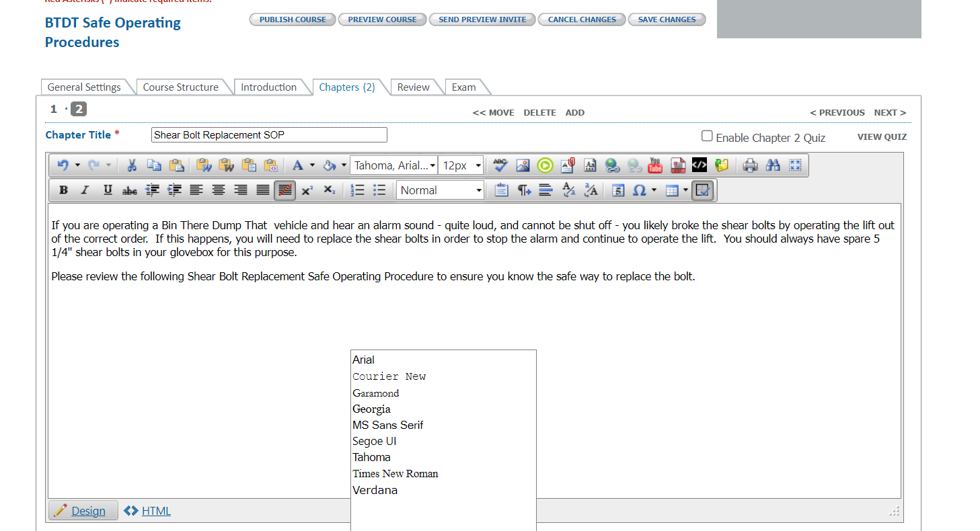This screenshot has height=531, width=980.
Task: Select the spell check tool
Action: [500, 165]
